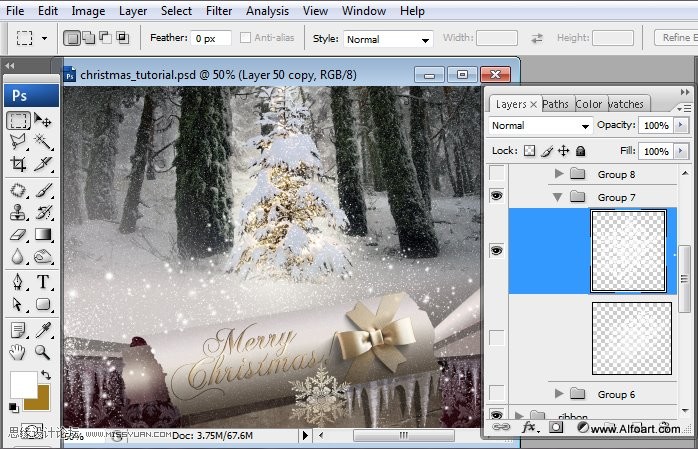Open the Analysis menu
This screenshot has width=698, height=449.
coord(267,11)
